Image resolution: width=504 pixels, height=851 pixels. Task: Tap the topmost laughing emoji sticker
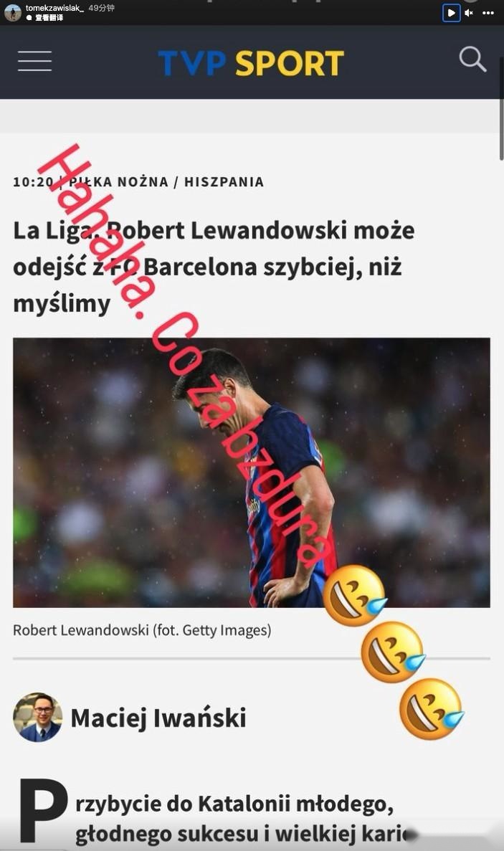(x=355, y=595)
